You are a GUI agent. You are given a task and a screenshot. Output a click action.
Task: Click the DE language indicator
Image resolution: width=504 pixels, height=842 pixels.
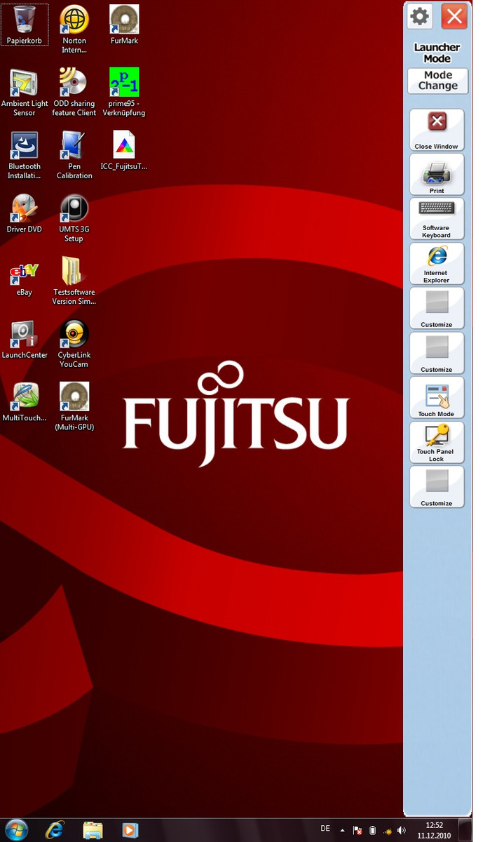325,829
